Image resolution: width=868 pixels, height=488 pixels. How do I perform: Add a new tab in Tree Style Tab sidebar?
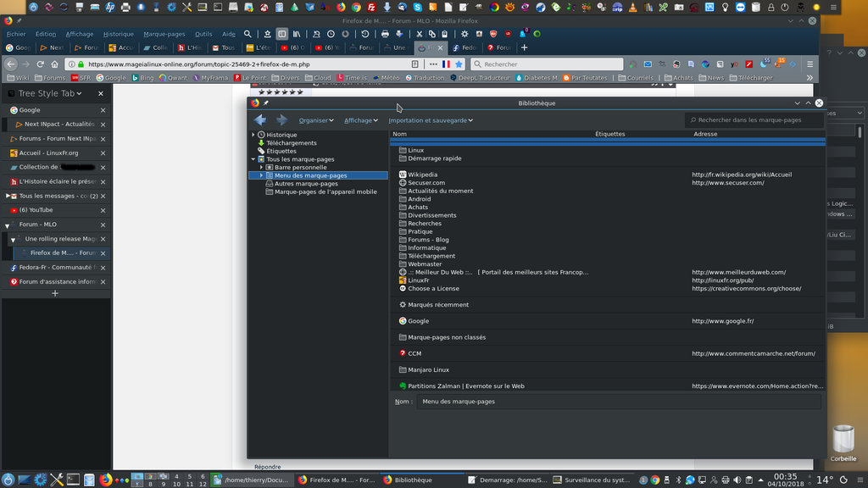55,293
